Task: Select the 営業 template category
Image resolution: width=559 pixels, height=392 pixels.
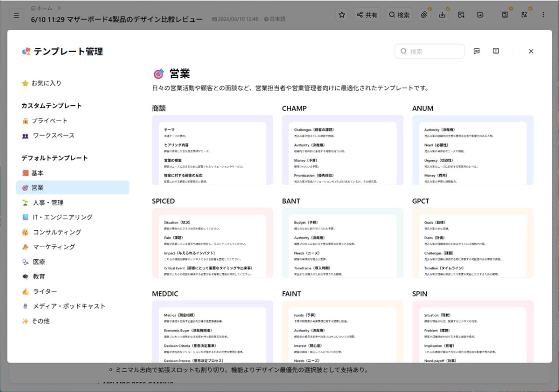Action: (73, 188)
